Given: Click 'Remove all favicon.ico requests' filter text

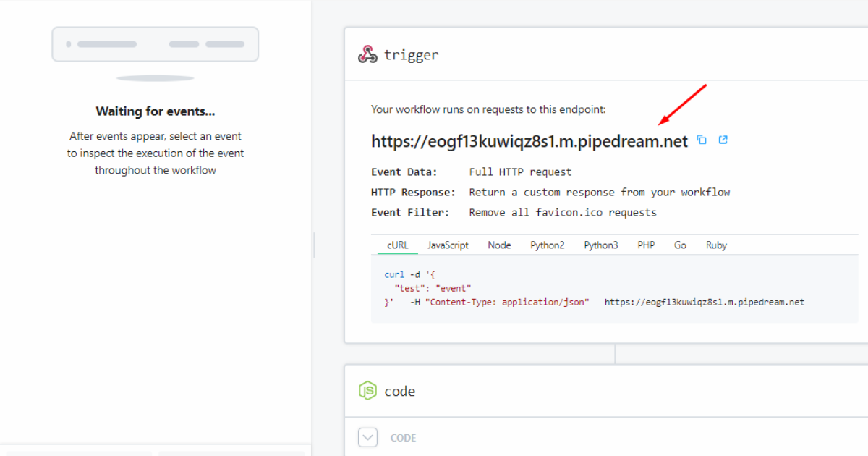Looking at the screenshot, I should click(563, 213).
